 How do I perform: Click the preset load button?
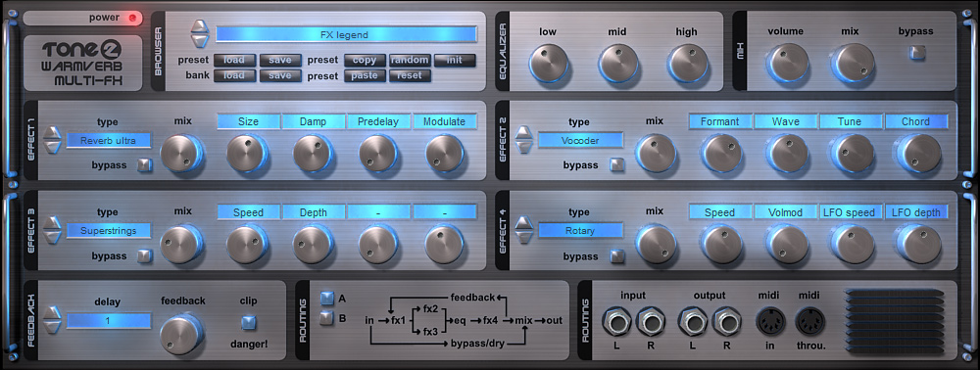tap(235, 61)
